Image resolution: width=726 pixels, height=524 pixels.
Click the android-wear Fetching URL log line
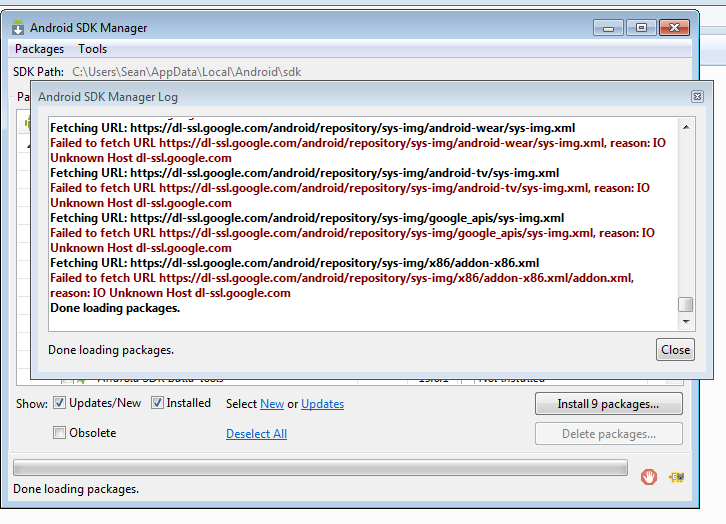coord(313,128)
